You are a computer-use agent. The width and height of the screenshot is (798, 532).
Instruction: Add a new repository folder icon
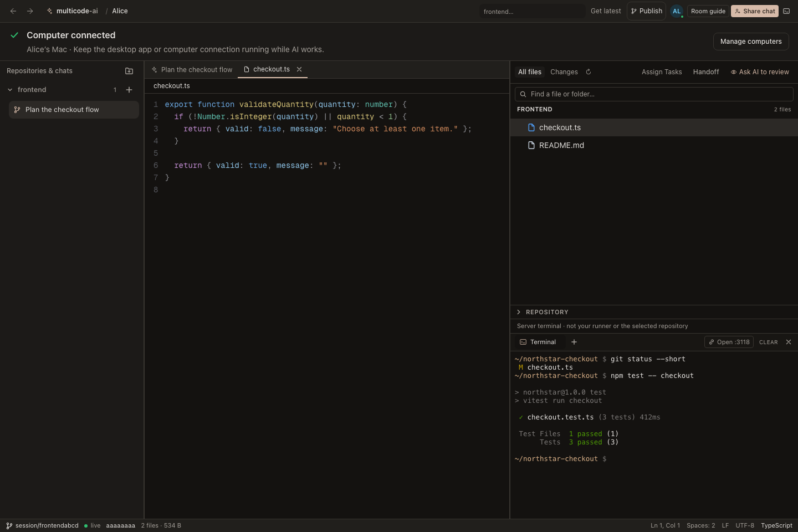pyautogui.click(x=129, y=71)
